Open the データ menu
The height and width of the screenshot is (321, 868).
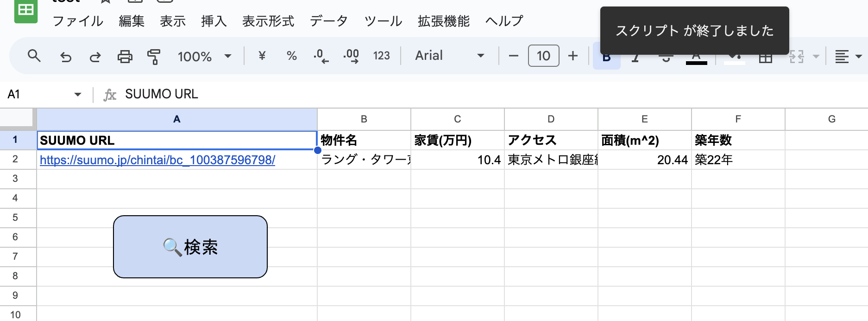(x=329, y=21)
